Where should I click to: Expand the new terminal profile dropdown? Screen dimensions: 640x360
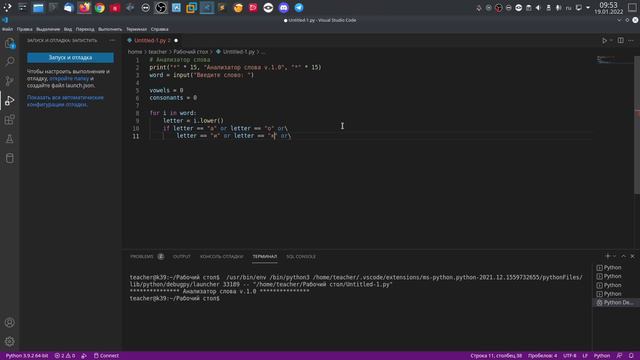tap(614, 256)
